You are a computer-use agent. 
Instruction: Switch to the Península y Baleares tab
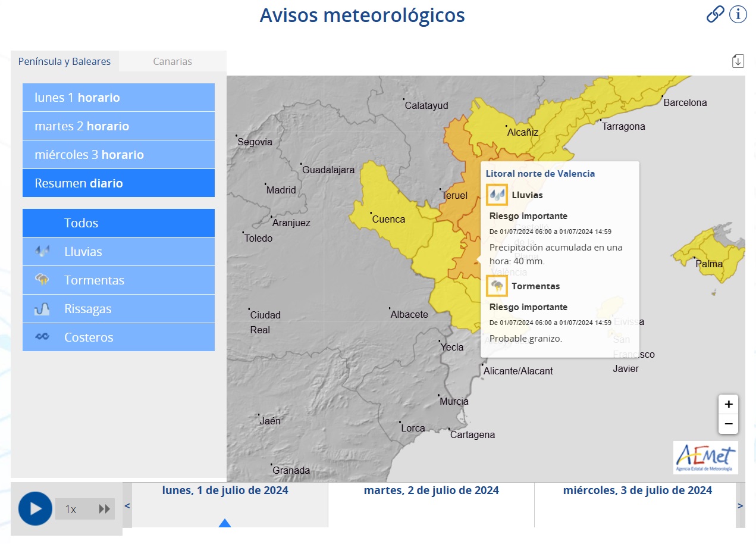(64, 61)
